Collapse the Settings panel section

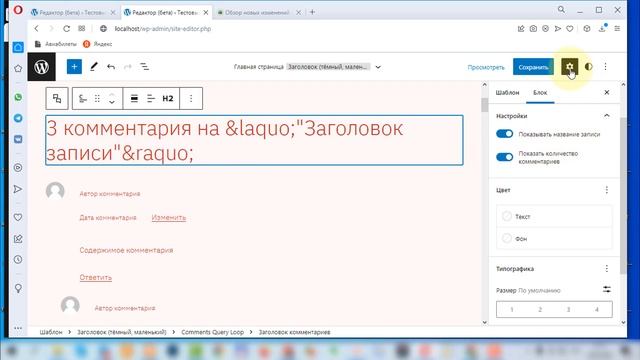click(x=607, y=116)
